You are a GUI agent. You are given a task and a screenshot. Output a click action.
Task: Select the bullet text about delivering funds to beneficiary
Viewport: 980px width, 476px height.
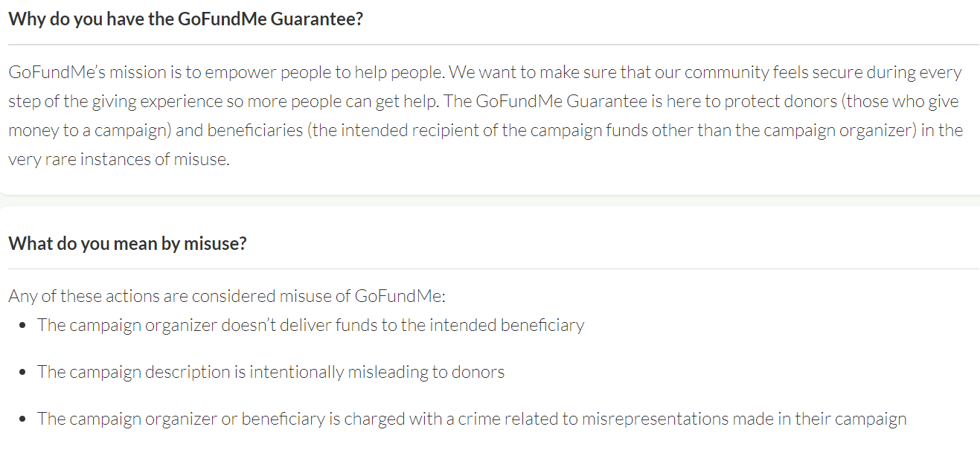(311, 325)
